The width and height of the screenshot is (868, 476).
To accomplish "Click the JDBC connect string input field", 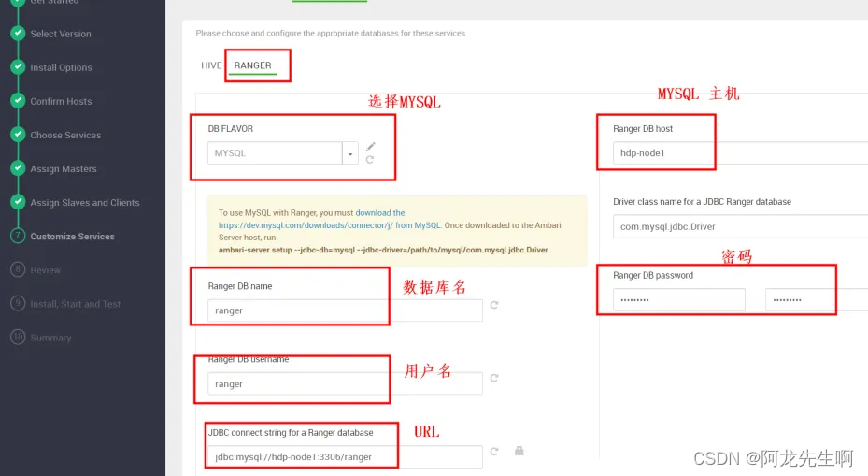I will pos(345,456).
